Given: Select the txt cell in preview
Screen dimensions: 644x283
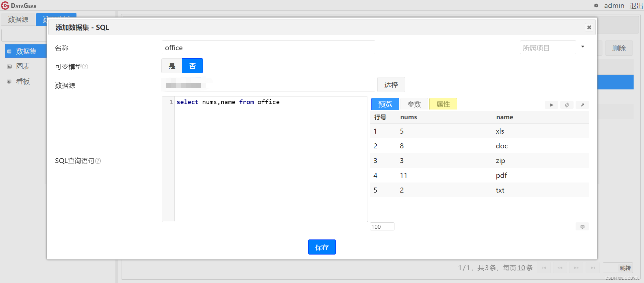Looking at the screenshot, I should (500, 190).
